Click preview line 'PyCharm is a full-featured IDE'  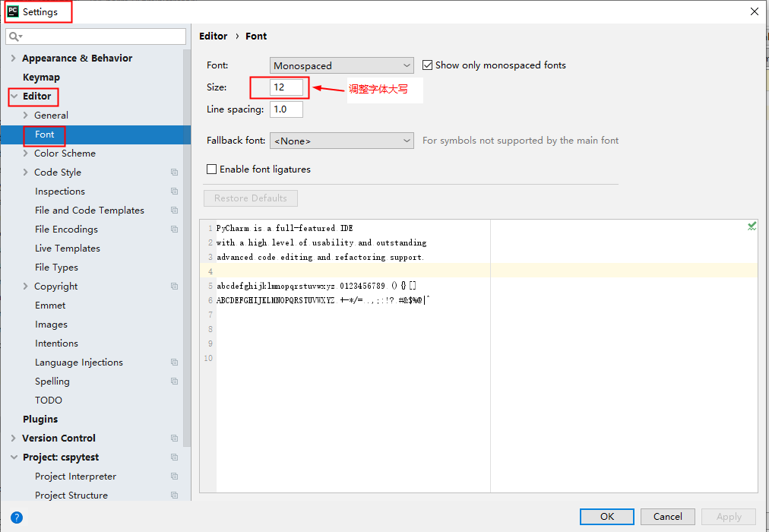coord(285,228)
